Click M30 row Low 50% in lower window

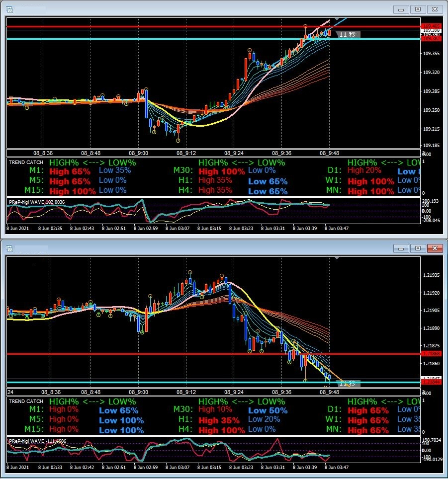268,410
